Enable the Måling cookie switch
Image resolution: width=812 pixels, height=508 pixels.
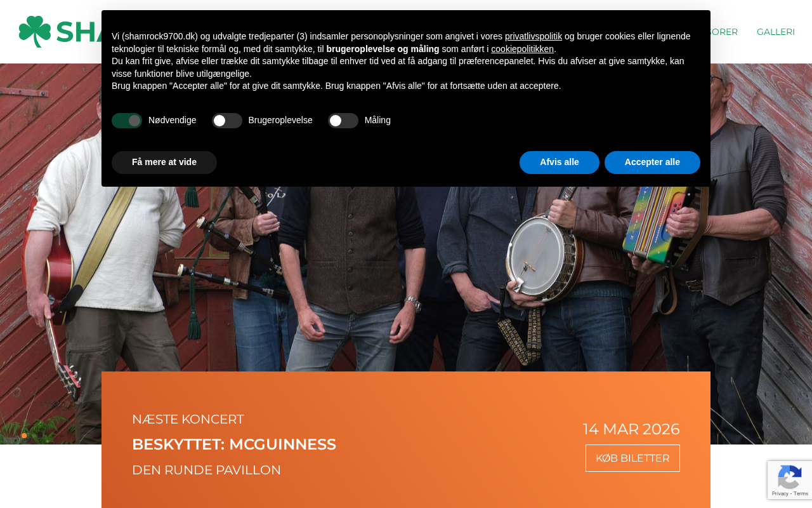pyautogui.click(x=343, y=121)
